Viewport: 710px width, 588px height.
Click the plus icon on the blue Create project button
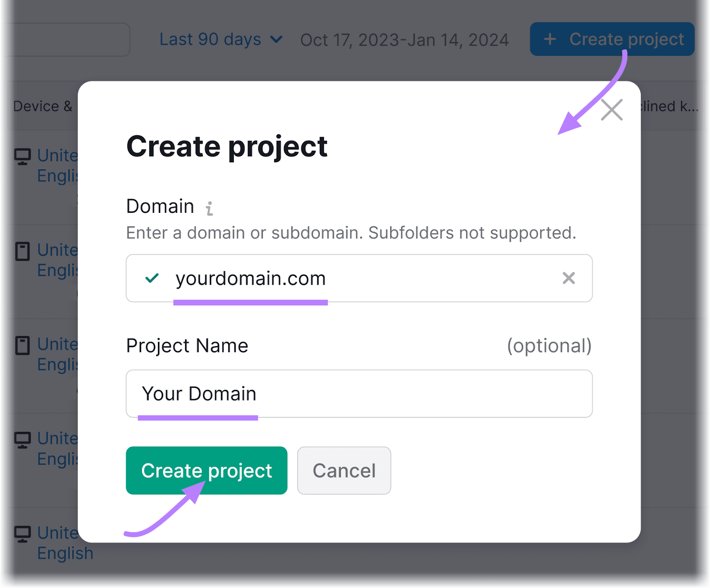pyautogui.click(x=550, y=39)
